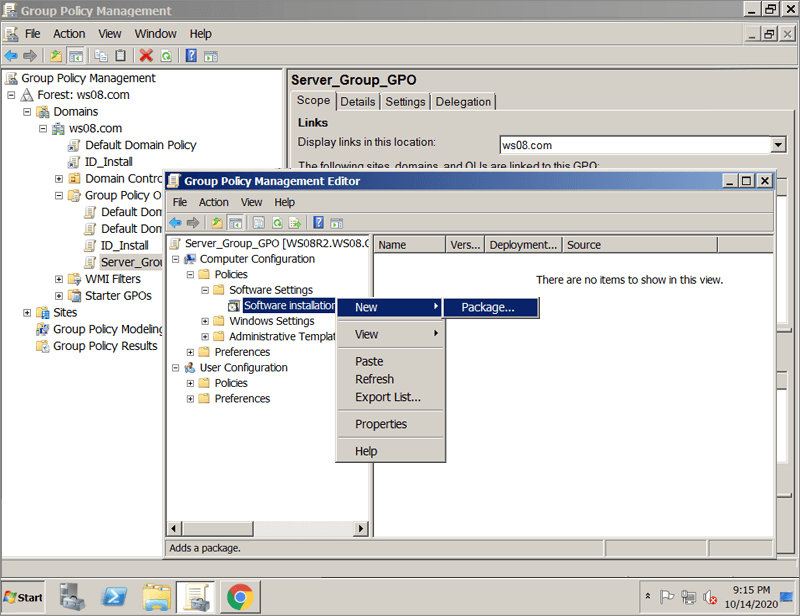Click the Up One Level icon in main toolbar

click(56, 56)
